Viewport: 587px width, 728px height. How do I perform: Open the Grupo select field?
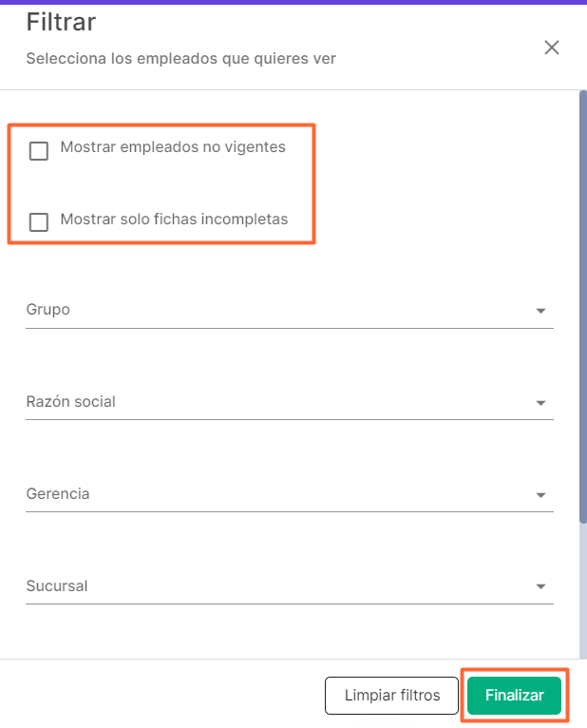[275, 311]
